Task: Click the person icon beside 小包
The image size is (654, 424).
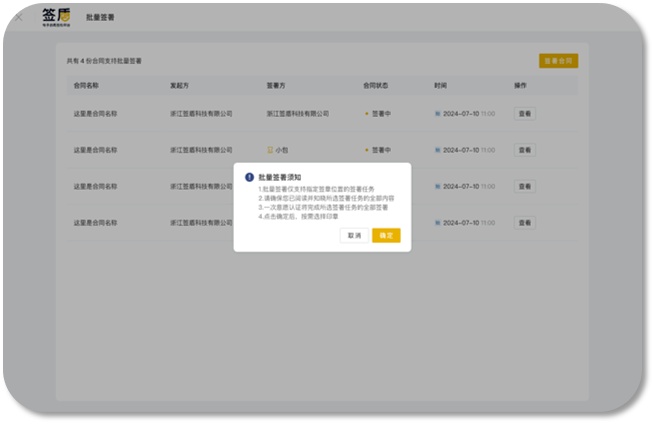Action: pyautogui.click(x=271, y=150)
